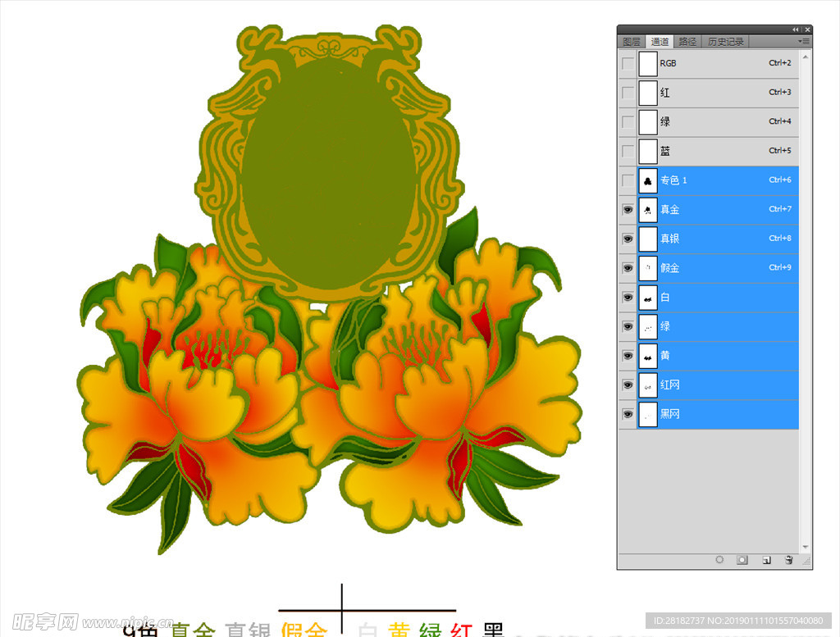Screen dimensions: 840x637
Task: Select the 红网 channel
Action: (x=722, y=384)
